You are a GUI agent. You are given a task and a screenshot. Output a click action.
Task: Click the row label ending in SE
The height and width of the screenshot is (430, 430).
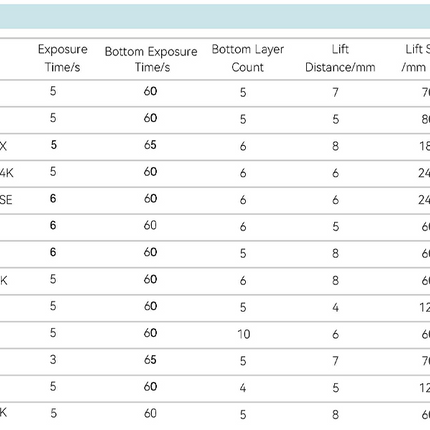6,200
